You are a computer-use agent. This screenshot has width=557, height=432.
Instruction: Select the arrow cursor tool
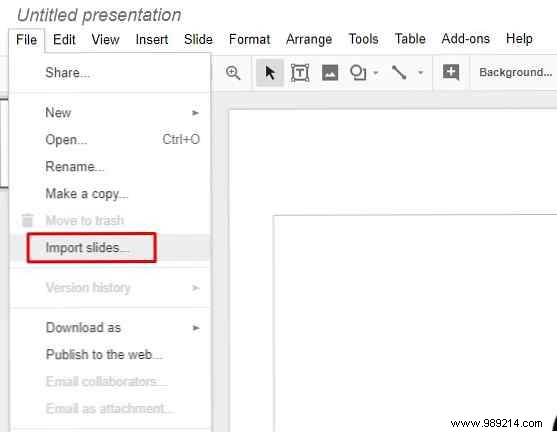(x=270, y=73)
